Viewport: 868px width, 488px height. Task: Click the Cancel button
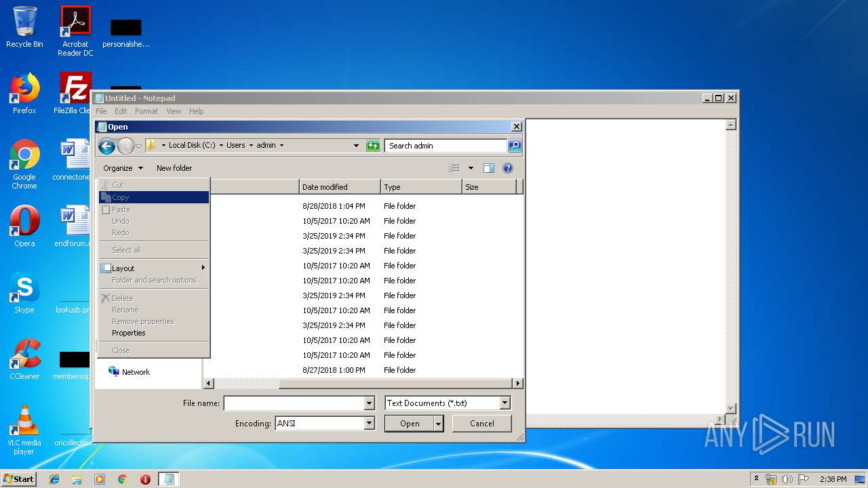482,424
